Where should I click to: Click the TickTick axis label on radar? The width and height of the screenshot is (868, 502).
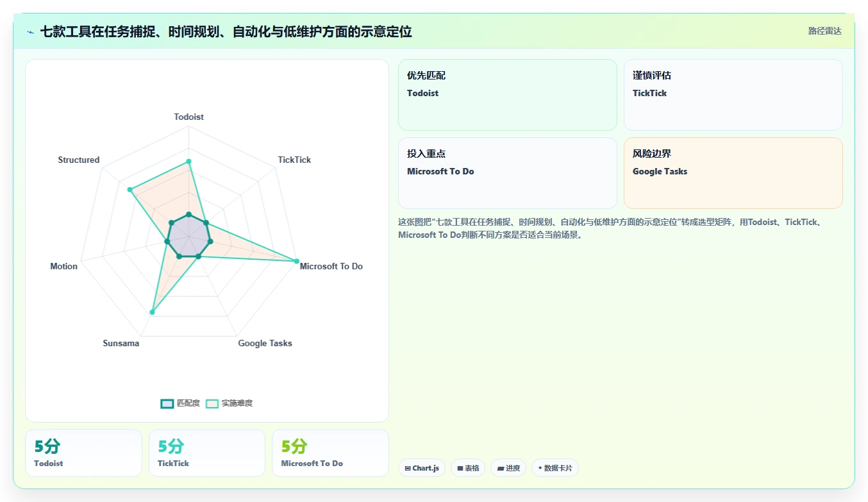tap(294, 160)
